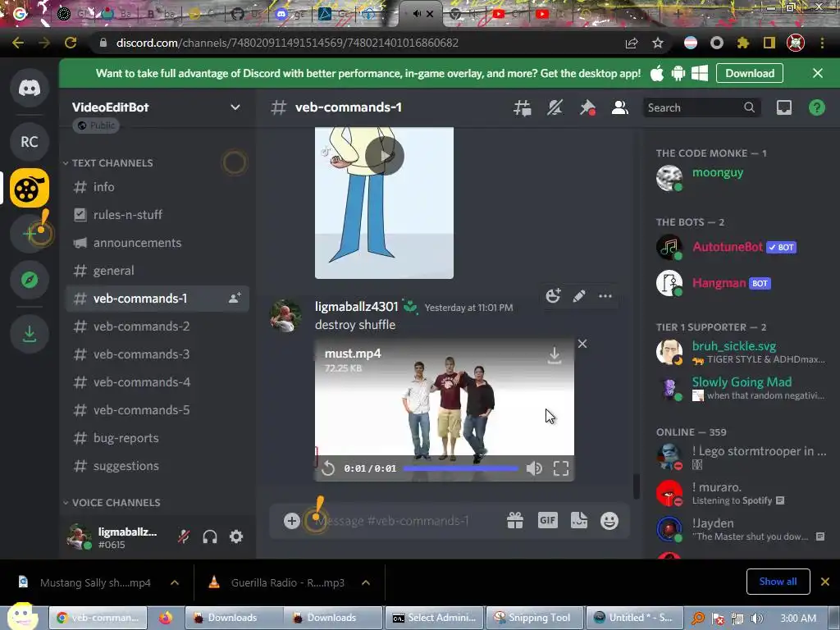Viewport: 840px width, 630px height.
Task: Open the bug-reports channel
Action: tap(157, 438)
